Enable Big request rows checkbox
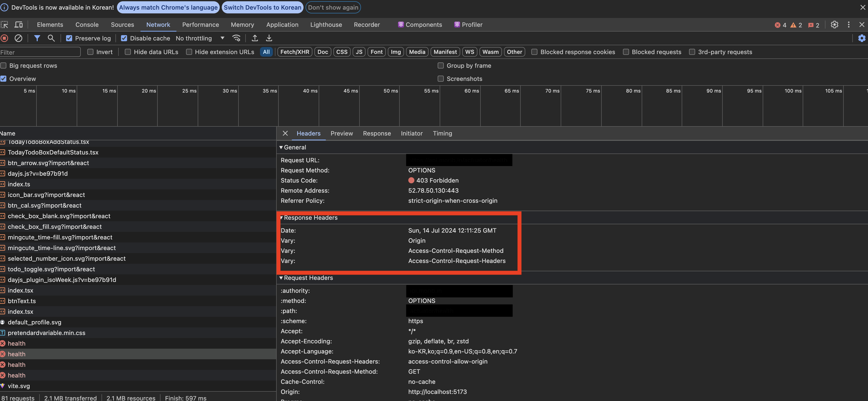The height and width of the screenshot is (401, 868). (x=4, y=66)
